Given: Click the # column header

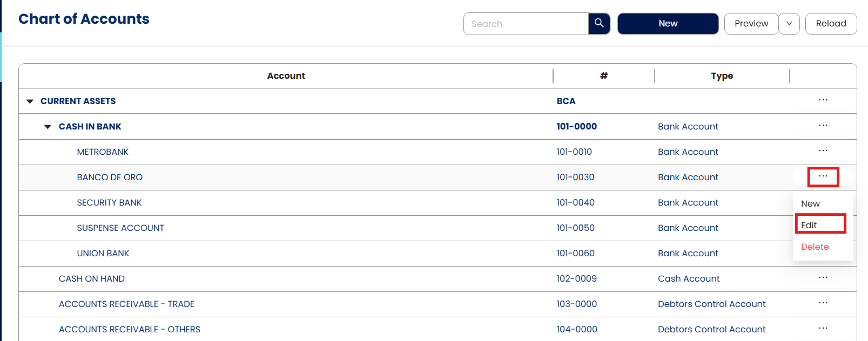Looking at the screenshot, I should pos(604,76).
